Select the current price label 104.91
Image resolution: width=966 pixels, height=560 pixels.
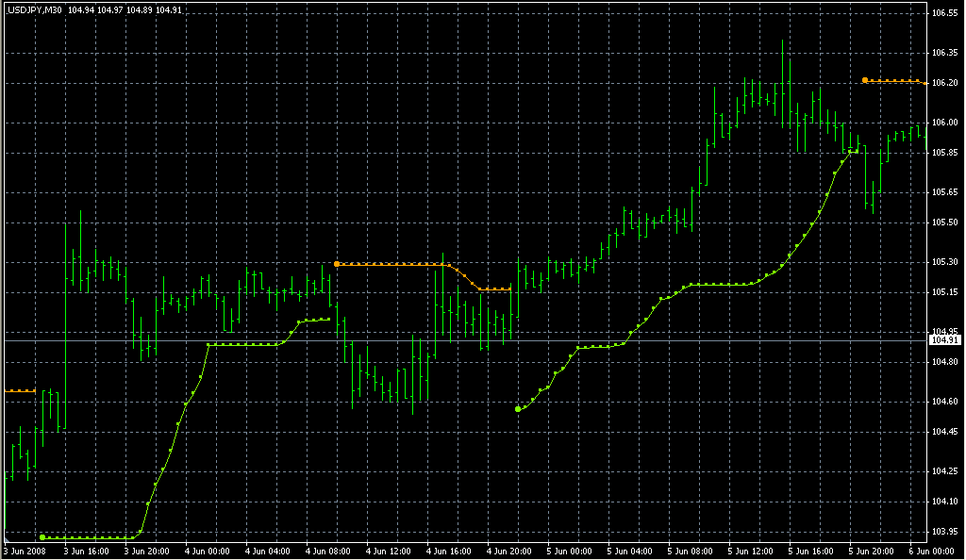click(943, 339)
